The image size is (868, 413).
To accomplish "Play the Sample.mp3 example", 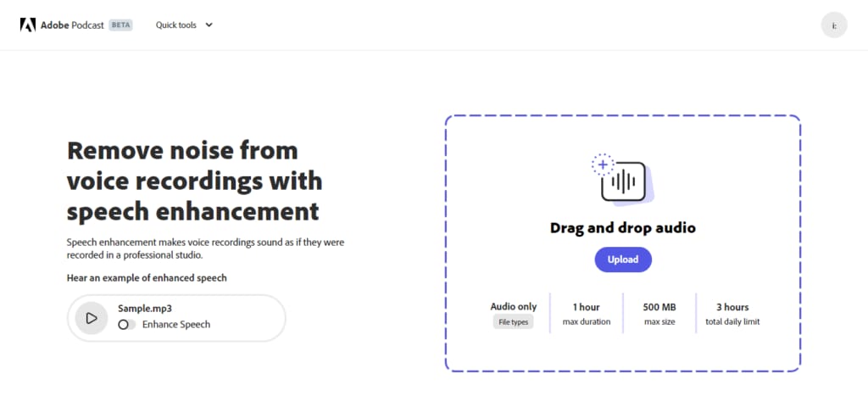I will (92, 318).
